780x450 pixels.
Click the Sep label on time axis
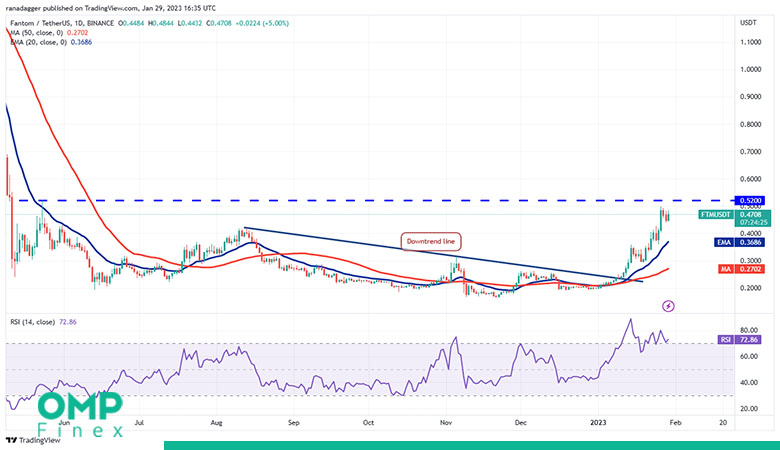pos(293,423)
